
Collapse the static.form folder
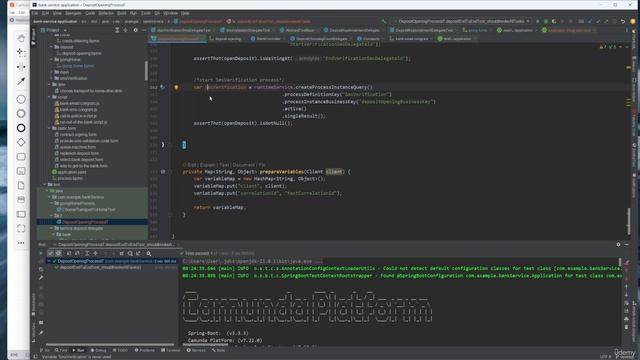(50, 128)
